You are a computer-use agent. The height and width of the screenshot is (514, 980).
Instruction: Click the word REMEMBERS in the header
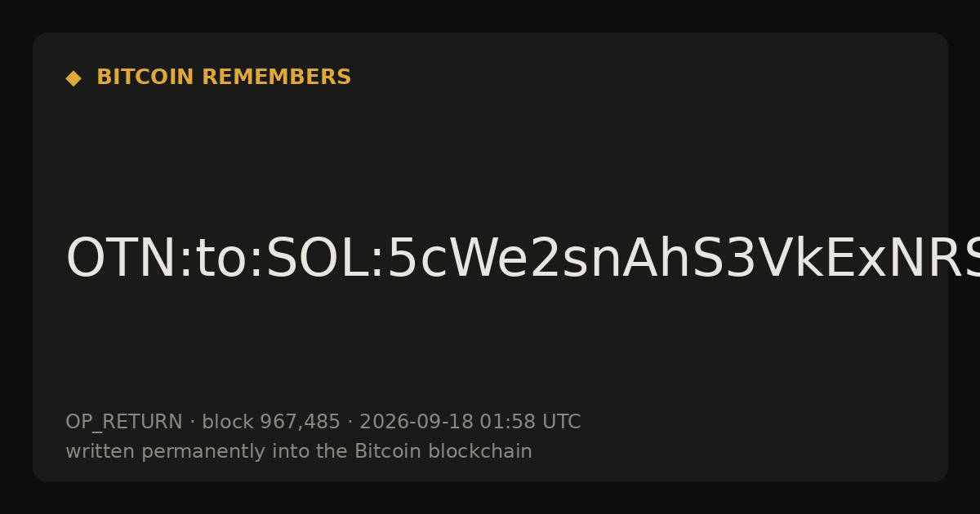pos(276,78)
